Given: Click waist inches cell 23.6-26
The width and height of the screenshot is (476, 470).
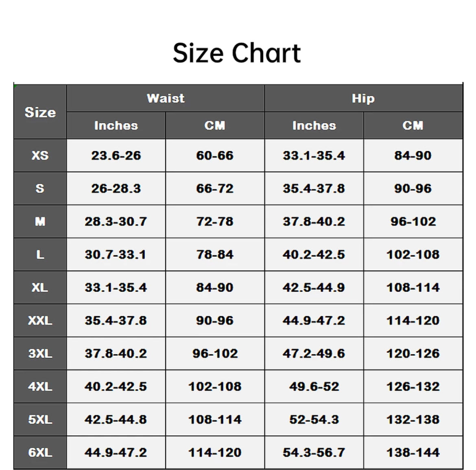Looking at the screenshot, I should 116,155.
